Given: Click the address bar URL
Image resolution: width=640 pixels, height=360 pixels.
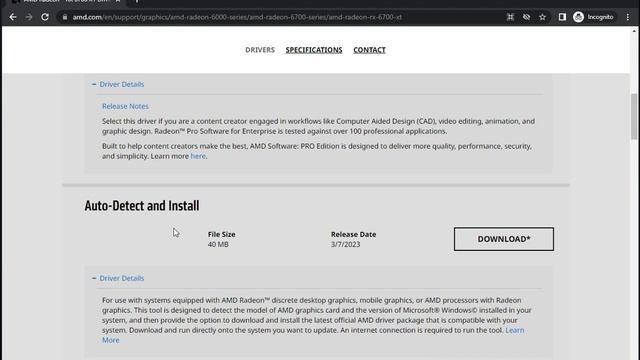Looking at the screenshot, I should pos(237,17).
